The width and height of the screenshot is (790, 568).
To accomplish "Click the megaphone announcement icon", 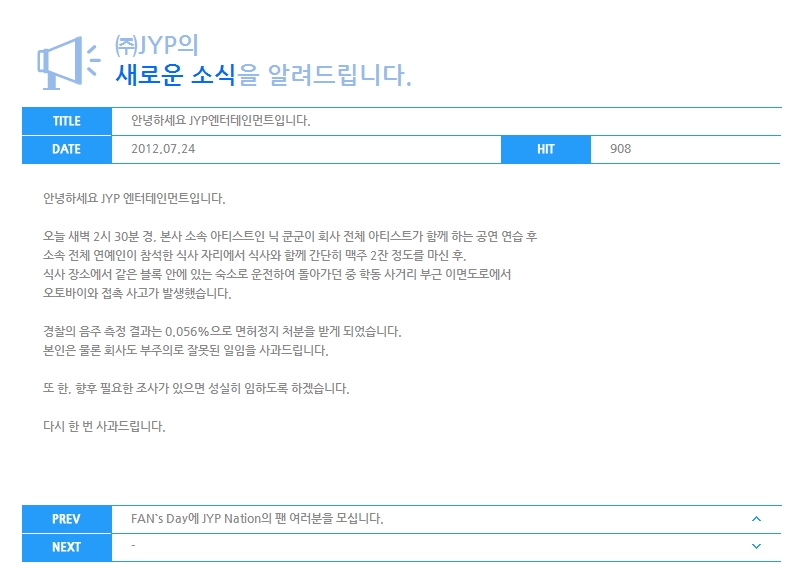I will pyautogui.click(x=69, y=63).
